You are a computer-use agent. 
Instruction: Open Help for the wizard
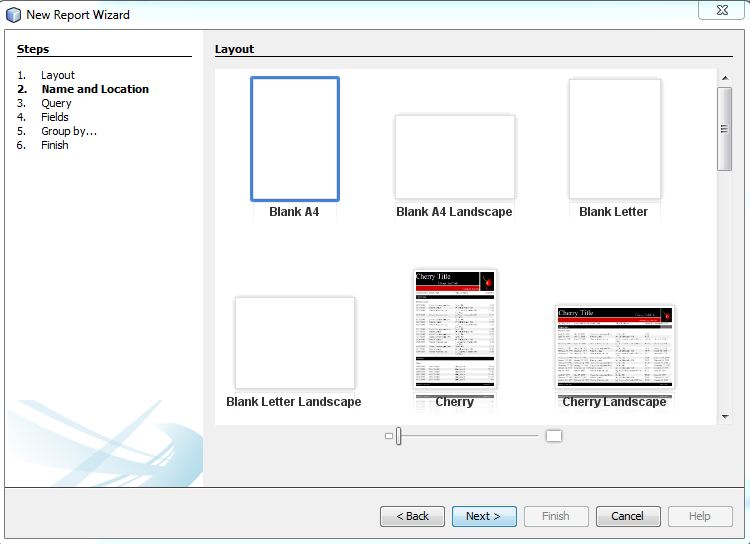click(x=700, y=516)
